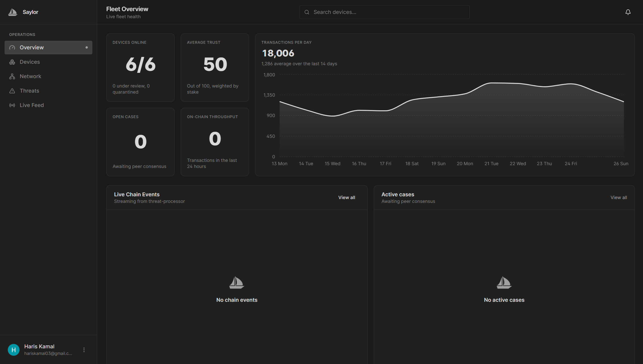Click the Threats warning triangle icon

coord(12,91)
